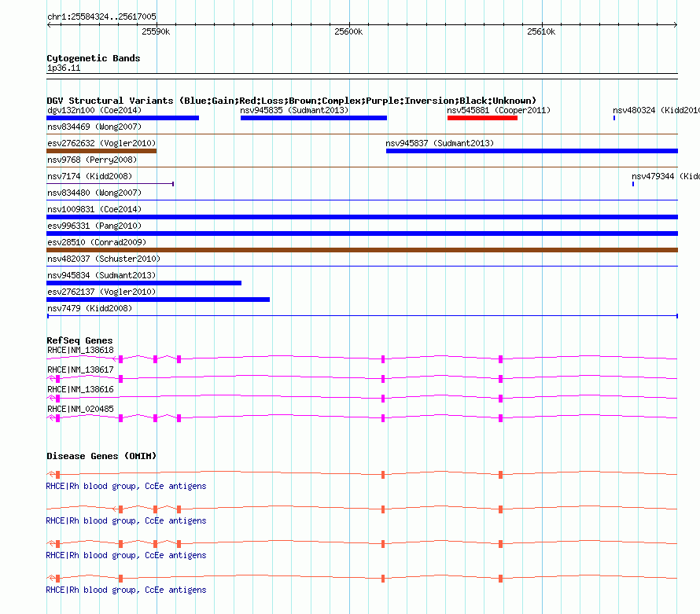Click the nsv945834 (Sudmant2013) blue bar
This screenshot has height=614, width=700.
(144, 283)
